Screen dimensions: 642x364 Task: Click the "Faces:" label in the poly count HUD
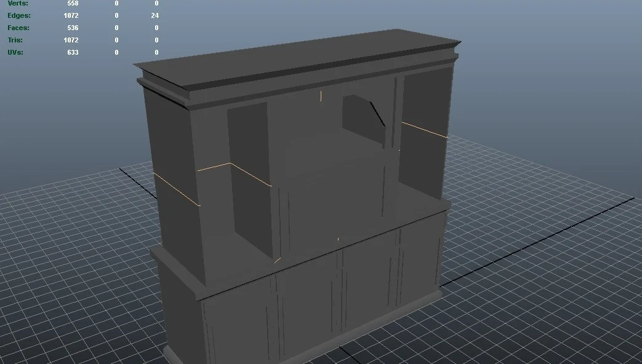[18, 28]
